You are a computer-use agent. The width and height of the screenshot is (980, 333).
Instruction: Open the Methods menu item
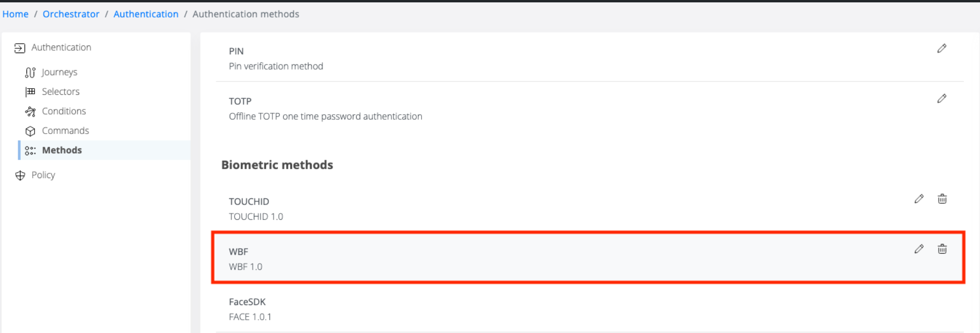click(62, 150)
